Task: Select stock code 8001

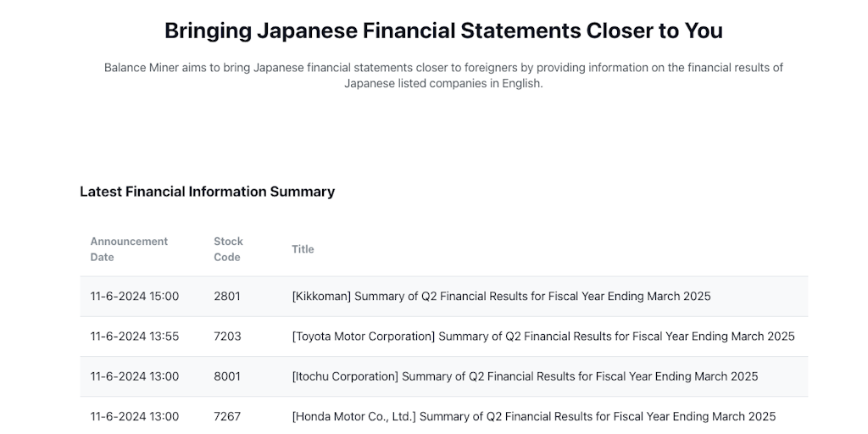Action: pos(227,376)
